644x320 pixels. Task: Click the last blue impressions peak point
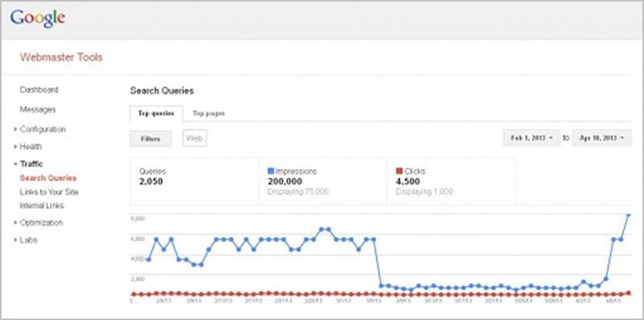tap(628, 214)
